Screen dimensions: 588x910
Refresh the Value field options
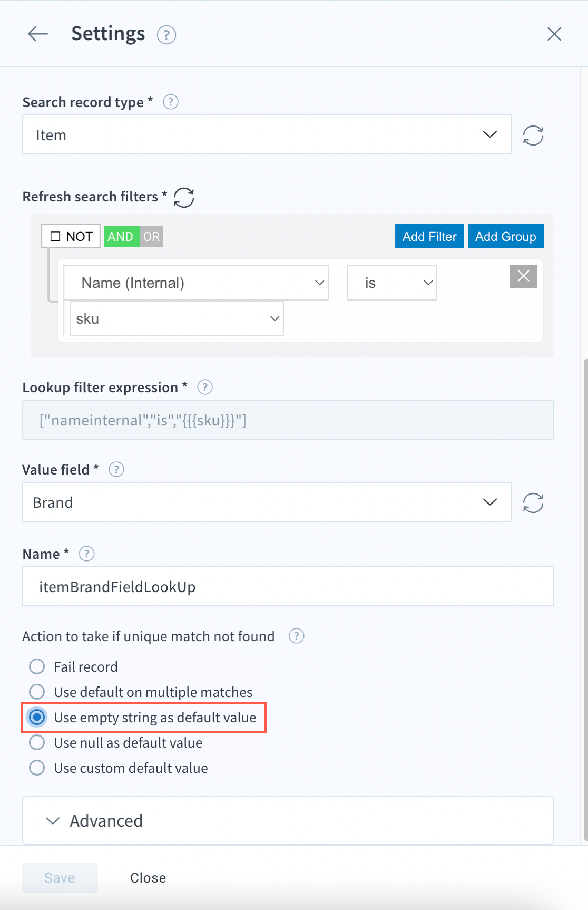pyautogui.click(x=533, y=502)
